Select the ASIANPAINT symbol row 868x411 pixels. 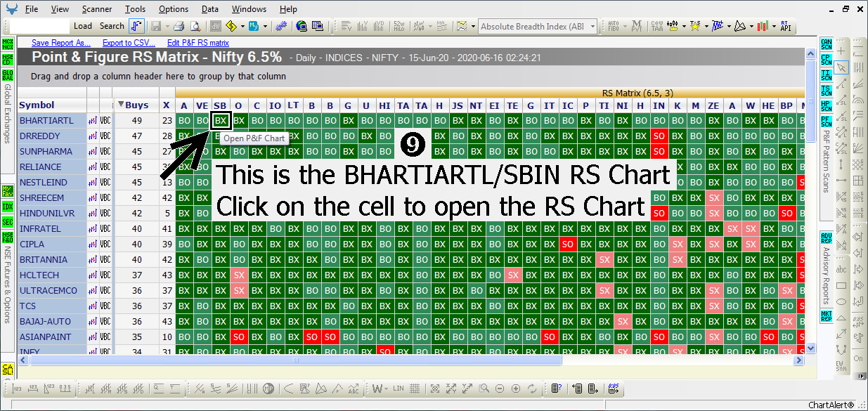click(x=51, y=337)
